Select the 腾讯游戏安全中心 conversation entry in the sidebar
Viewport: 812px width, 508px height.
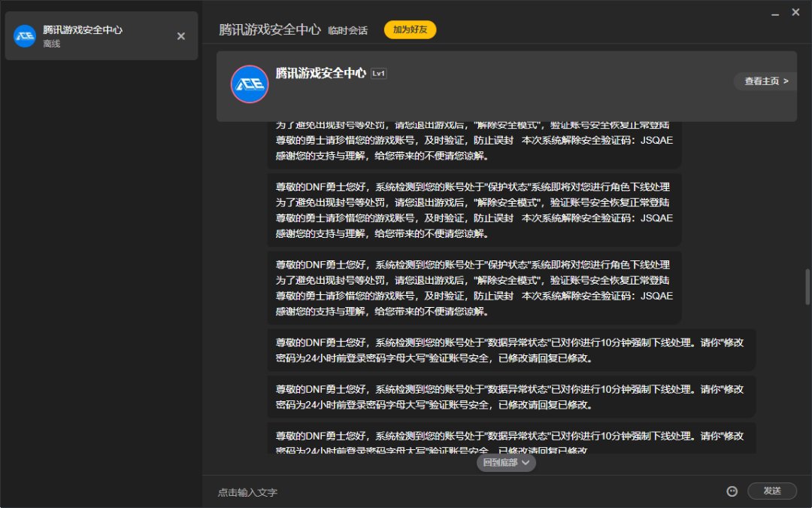pyautogui.click(x=101, y=36)
